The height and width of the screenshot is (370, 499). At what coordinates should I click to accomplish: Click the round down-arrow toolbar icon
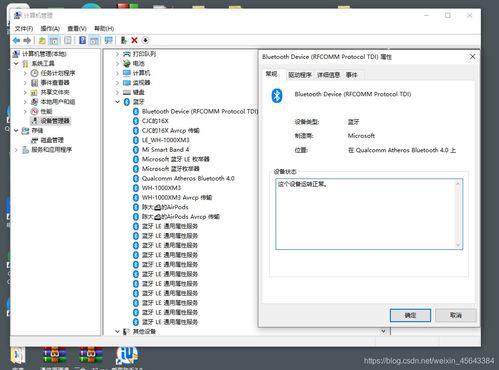point(145,40)
